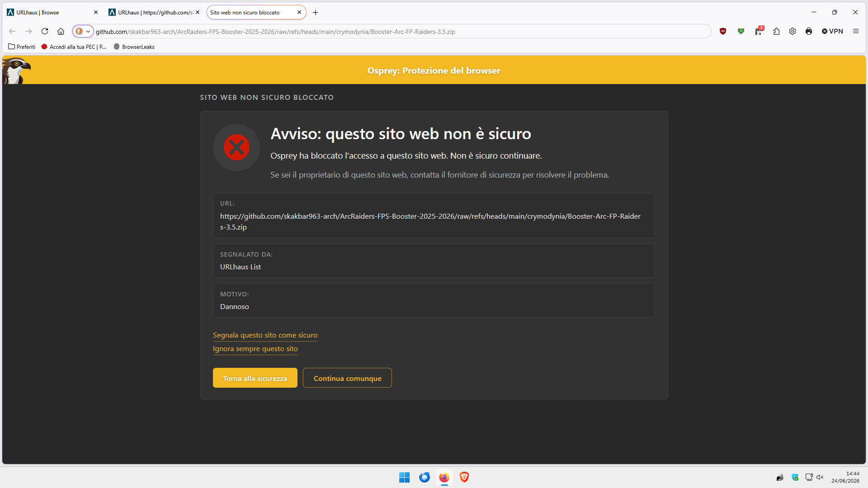Viewport: 868px width, 488px height.
Task: Click the 'Continua comunque' button
Action: [347, 378]
